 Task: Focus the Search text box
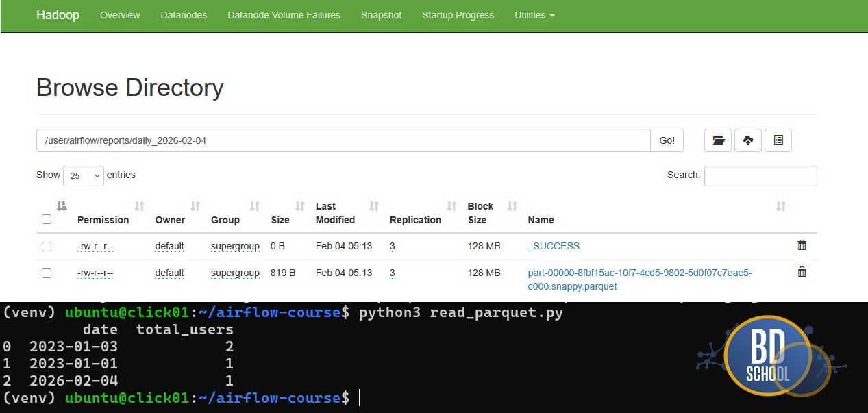[760, 175]
